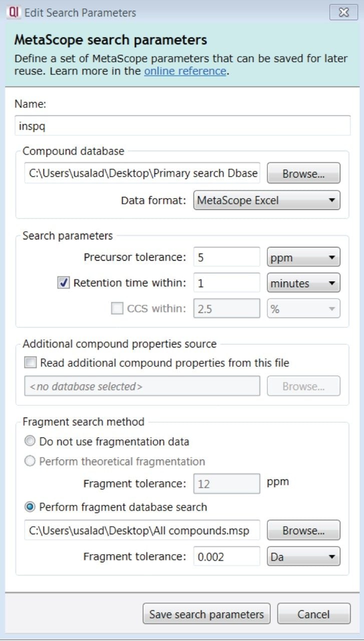The image size is (364, 641).
Task: Open the online reference link
Action: 185,71
